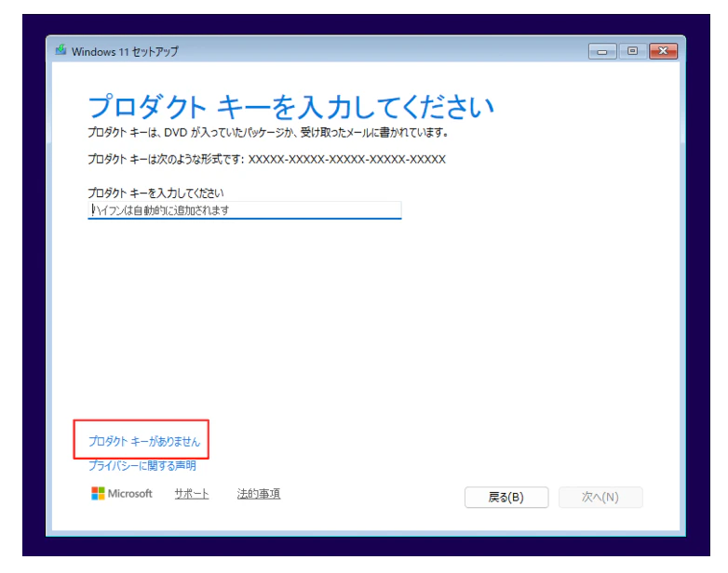
Task: Click the heading 'プロダクト キーを入力してください'
Action: pos(290,107)
